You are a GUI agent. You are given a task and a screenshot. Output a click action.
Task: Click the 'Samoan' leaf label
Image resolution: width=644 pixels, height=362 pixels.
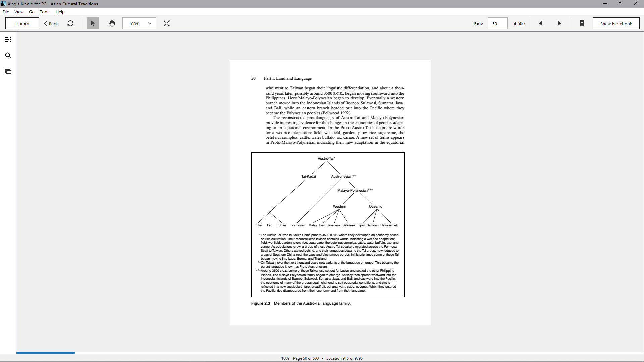point(373,225)
